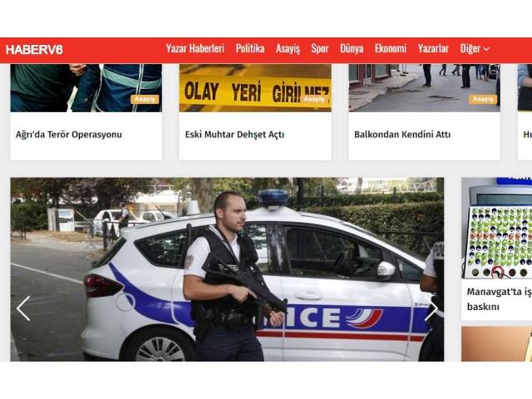
Task: Click Asayiş label on the street photo
Action: point(483,99)
